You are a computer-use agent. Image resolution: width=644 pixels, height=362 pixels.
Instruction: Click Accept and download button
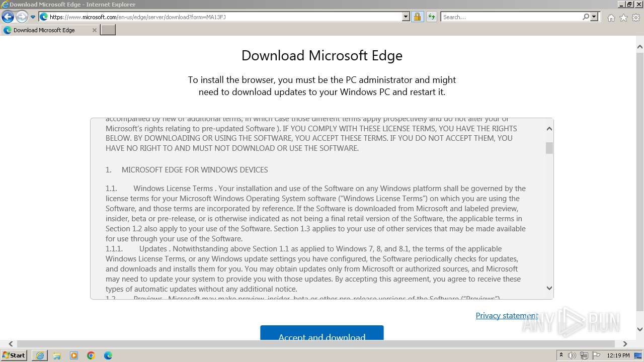coord(322,333)
